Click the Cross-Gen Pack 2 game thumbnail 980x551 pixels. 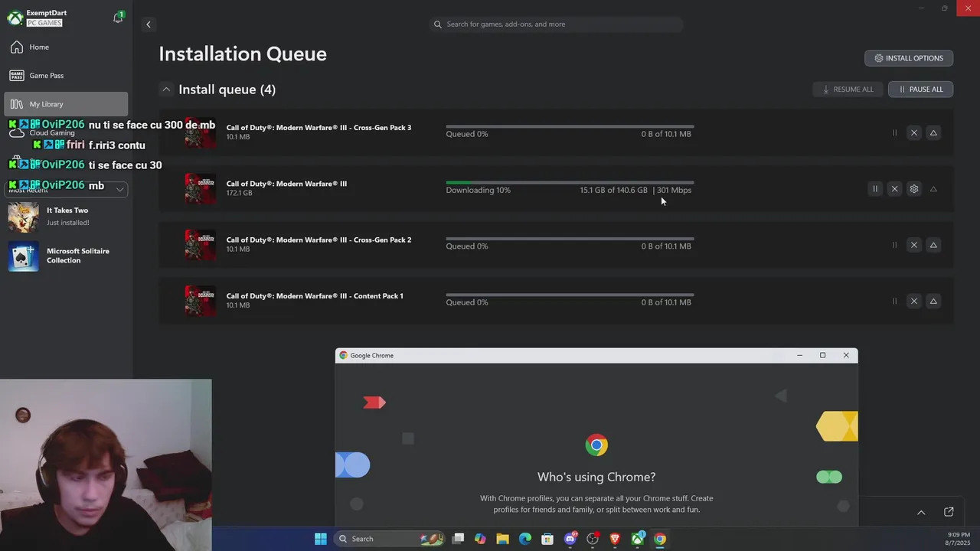click(x=200, y=245)
